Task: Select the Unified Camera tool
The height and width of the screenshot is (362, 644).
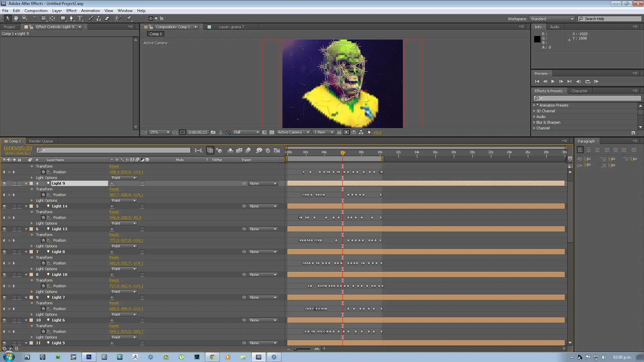Action: coord(44,18)
